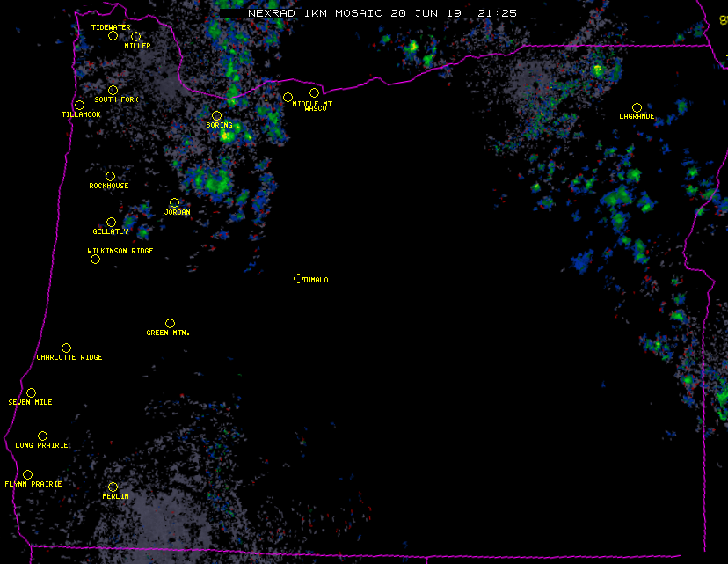Select the Tillamook station circle

pyautogui.click(x=79, y=106)
